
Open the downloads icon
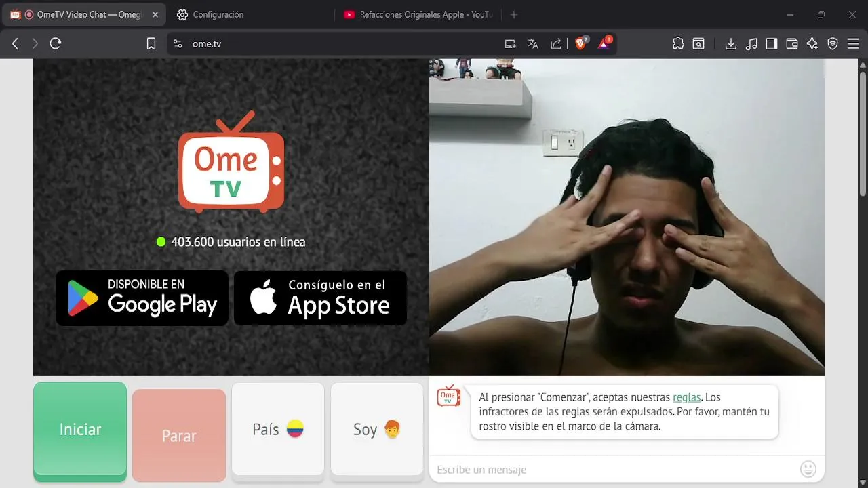click(730, 44)
